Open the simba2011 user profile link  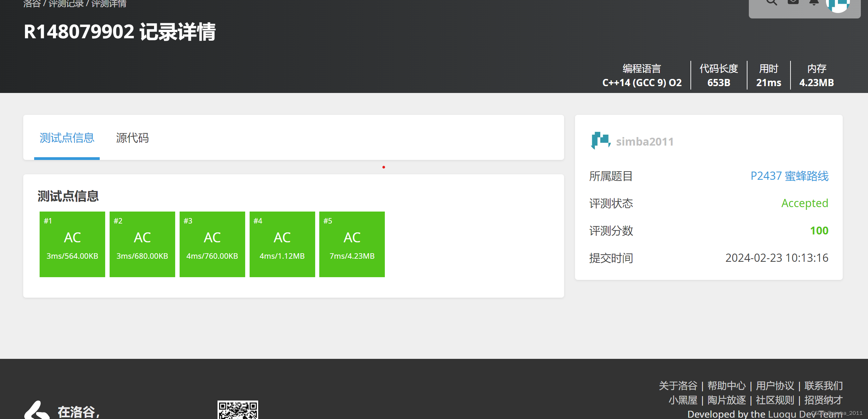pyautogui.click(x=645, y=141)
